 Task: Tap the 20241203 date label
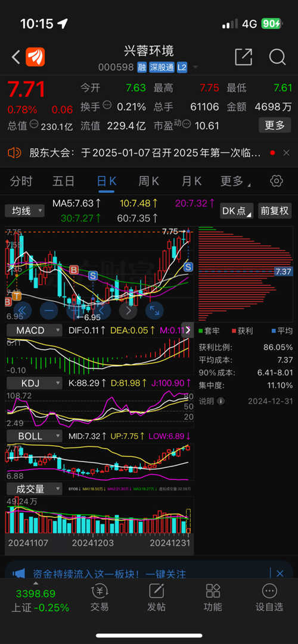pyautogui.click(x=93, y=543)
